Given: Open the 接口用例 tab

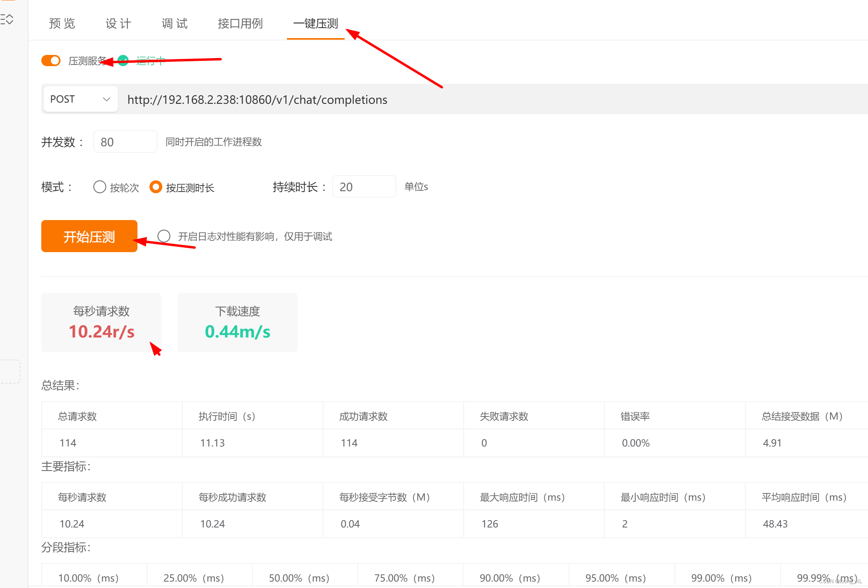Looking at the screenshot, I should tap(240, 24).
